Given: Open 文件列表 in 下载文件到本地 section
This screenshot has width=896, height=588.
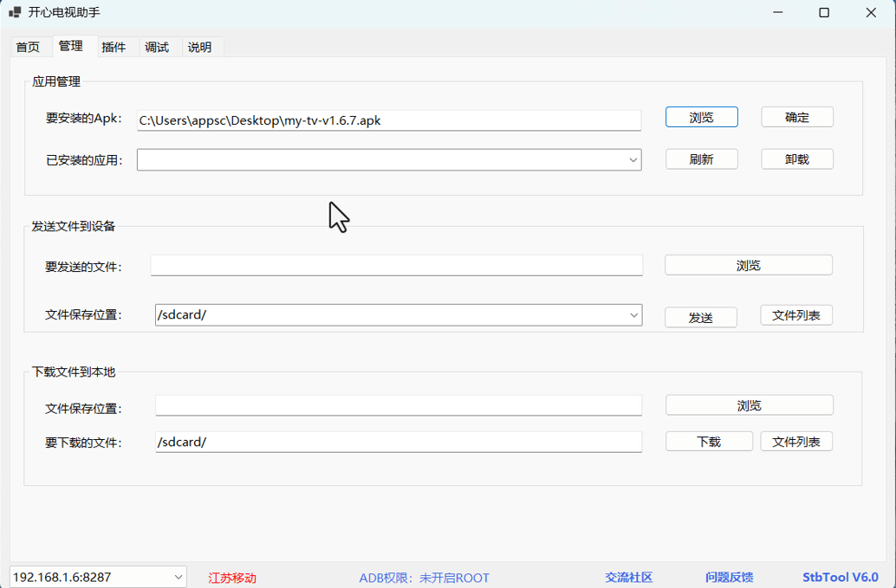Looking at the screenshot, I should tap(796, 442).
